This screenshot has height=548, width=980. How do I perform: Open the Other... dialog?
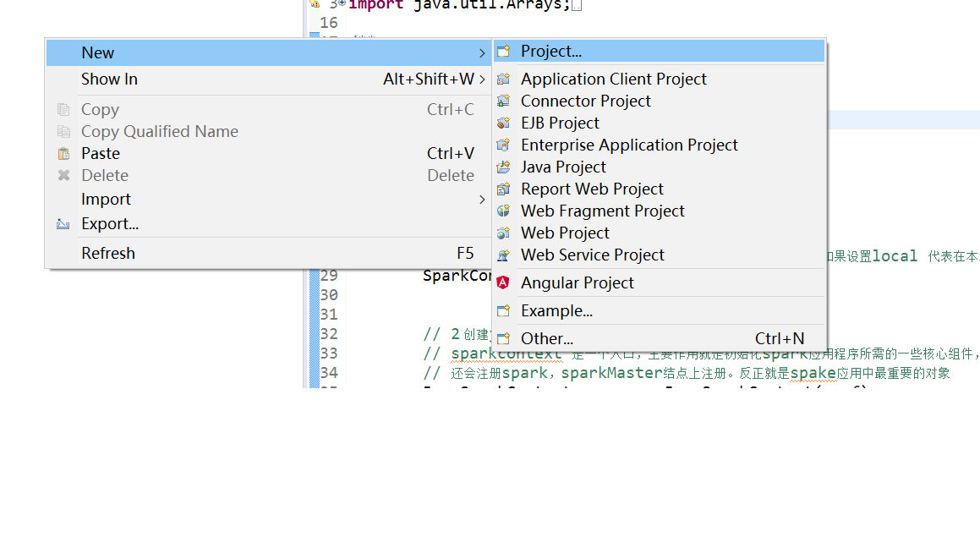point(546,338)
